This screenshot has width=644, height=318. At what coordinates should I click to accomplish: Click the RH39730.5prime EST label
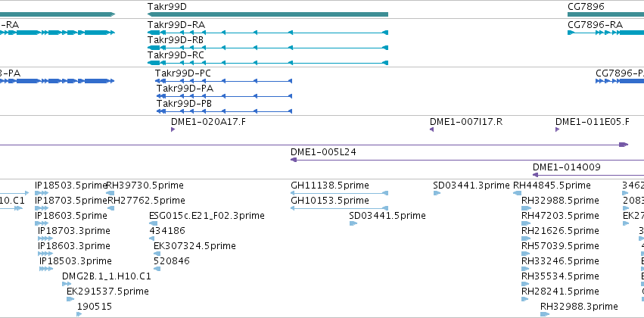point(145,185)
